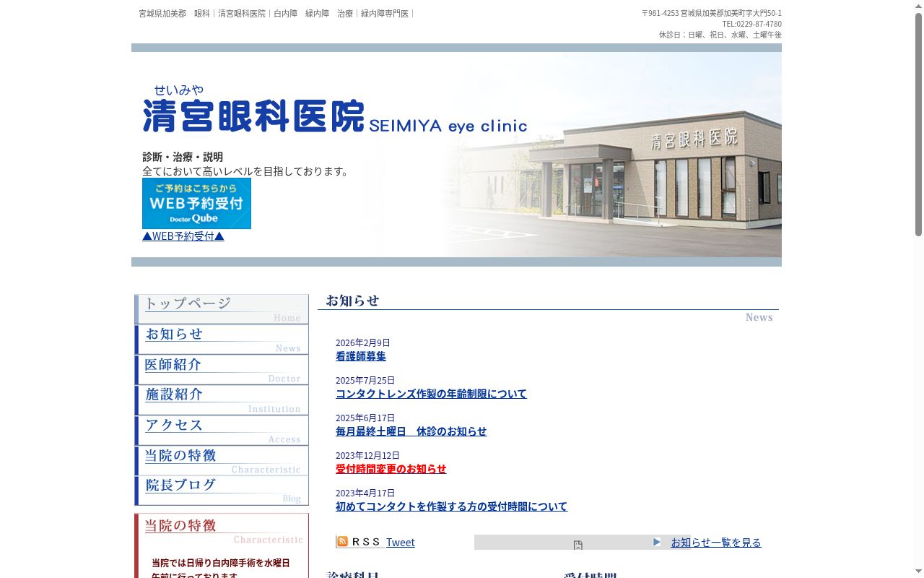Open 初めてコンタクトを作製する方の受付時間について link
This screenshot has width=924, height=578.
(452, 506)
